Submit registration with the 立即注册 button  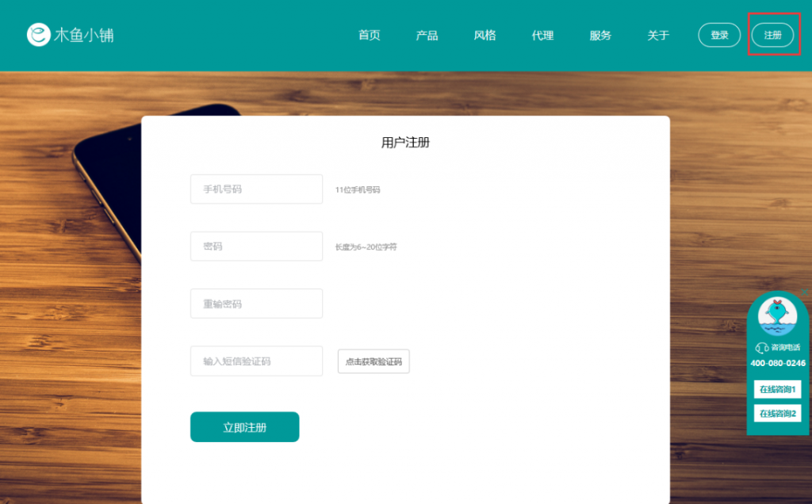pos(244,426)
